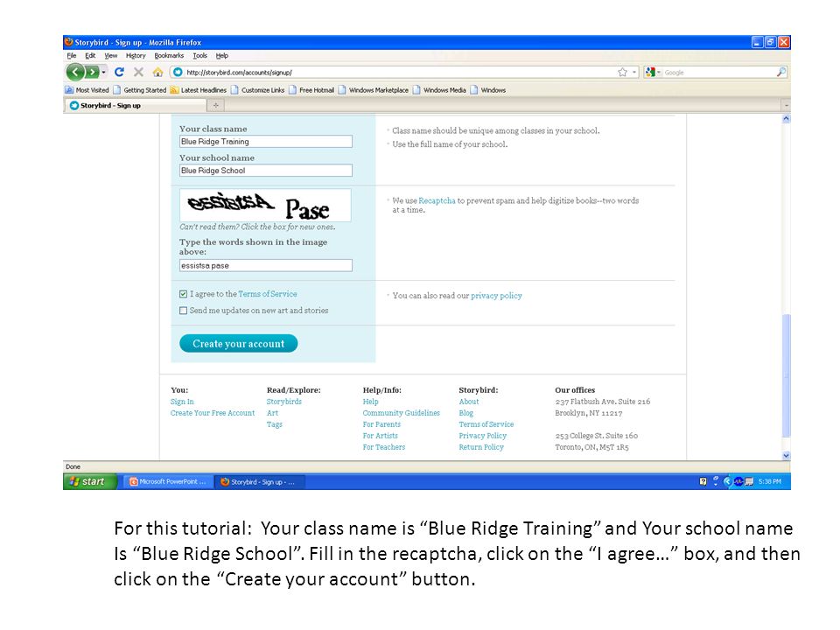Open the Terms of Service link by checkbox
The height and width of the screenshot is (630, 840).
tap(268, 294)
